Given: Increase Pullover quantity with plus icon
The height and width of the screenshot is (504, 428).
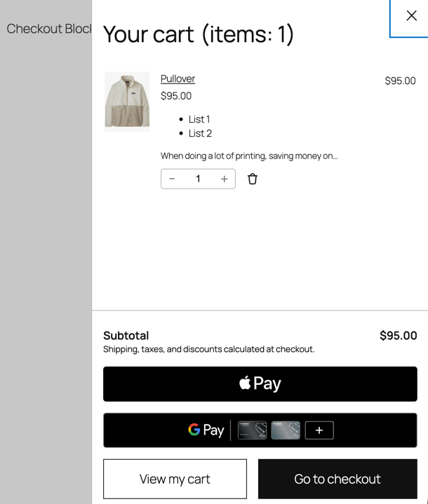Looking at the screenshot, I should (224, 179).
